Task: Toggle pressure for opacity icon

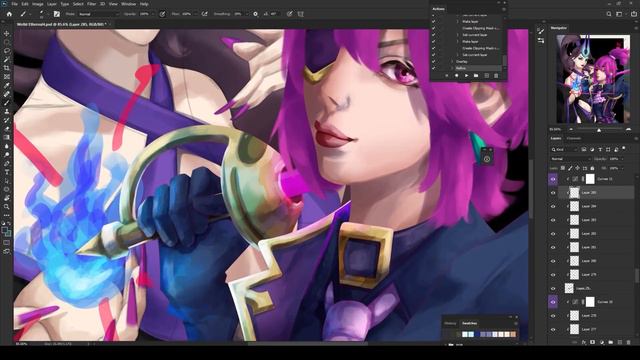Action: point(162,14)
